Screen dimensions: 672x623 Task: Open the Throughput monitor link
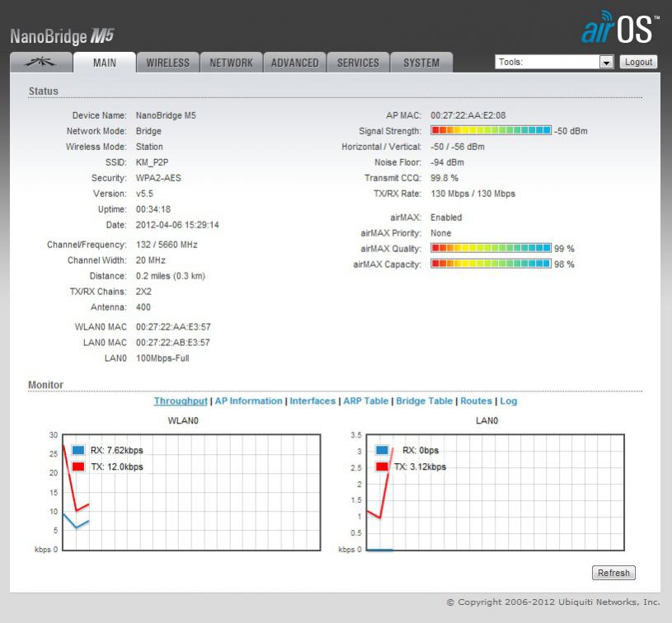tap(181, 401)
